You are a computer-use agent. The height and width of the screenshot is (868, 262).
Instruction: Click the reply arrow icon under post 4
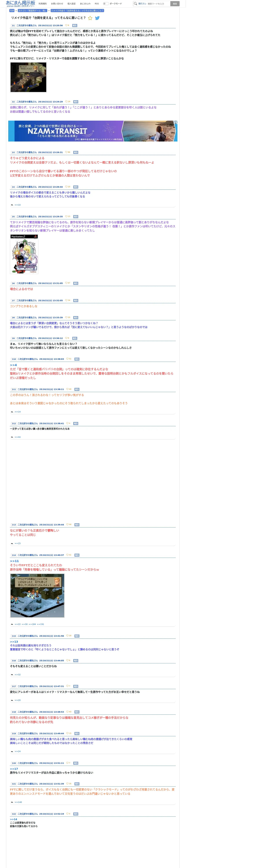click(x=12, y=205)
